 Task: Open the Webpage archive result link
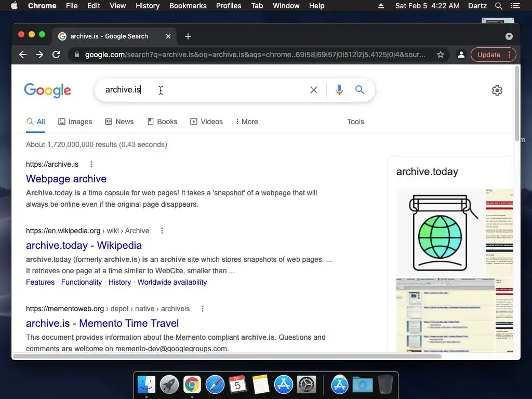pos(66,179)
